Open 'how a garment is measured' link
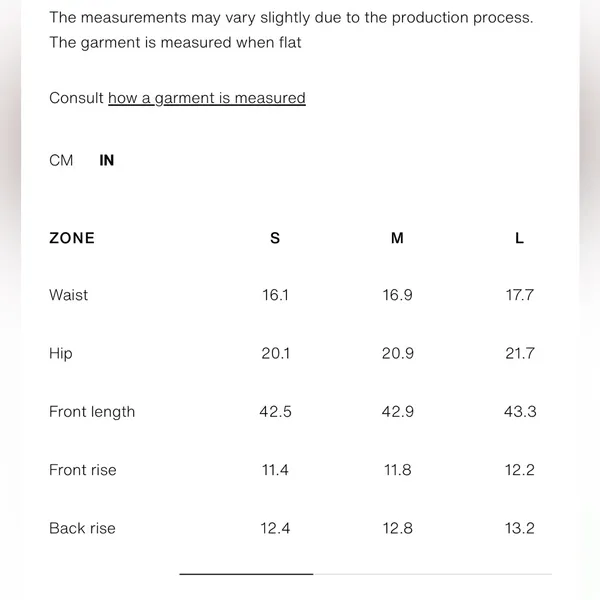The width and height of the screenshot is (600, 600). point(207,98)
